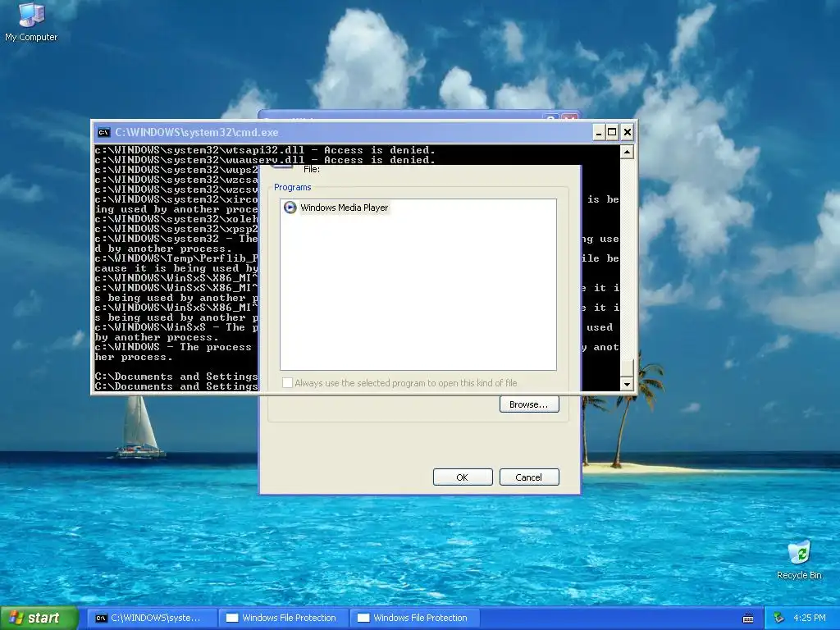Click the File: label in the dialog
The width and height of the screenshot is (840, 630).
311,169
